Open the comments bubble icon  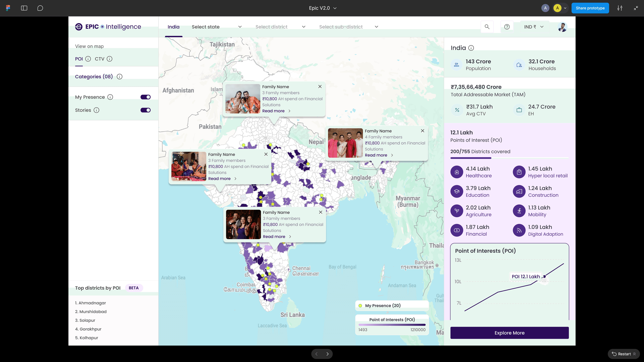point(40,8)
